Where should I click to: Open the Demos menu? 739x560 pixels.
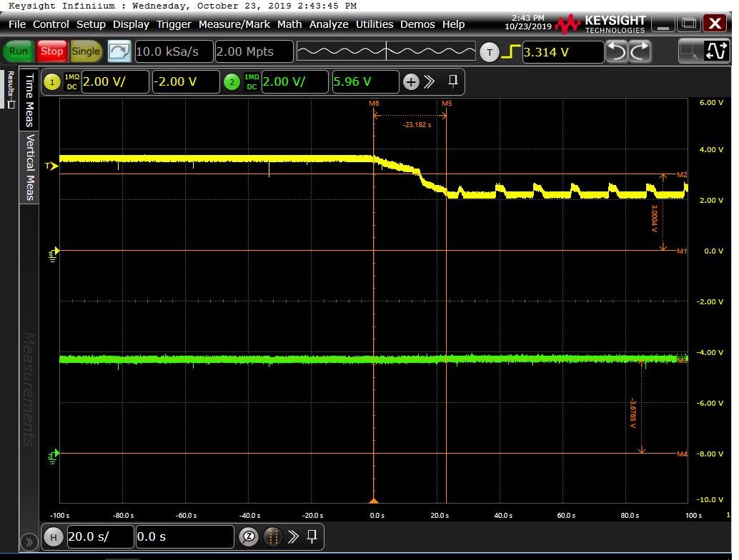[x=417, y=24]
